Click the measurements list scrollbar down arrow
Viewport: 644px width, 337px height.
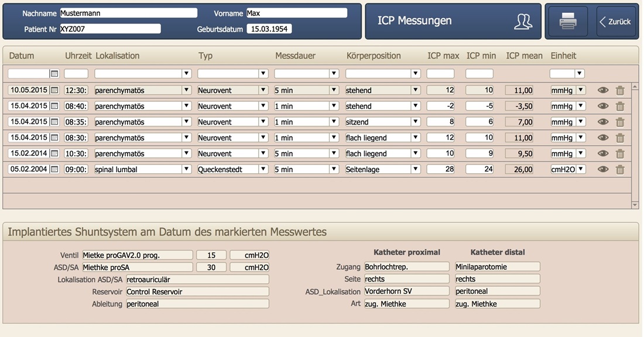pyautogui.click(x=635, y=205)
